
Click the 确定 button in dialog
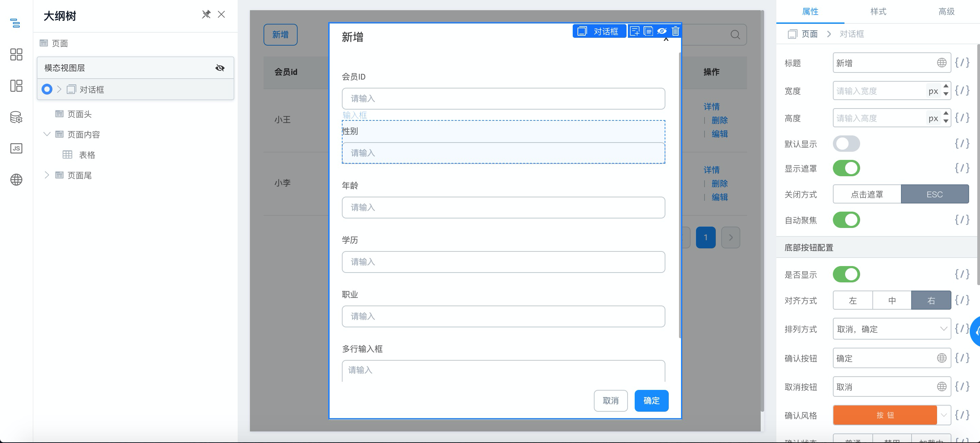click(x=651, y=400)
